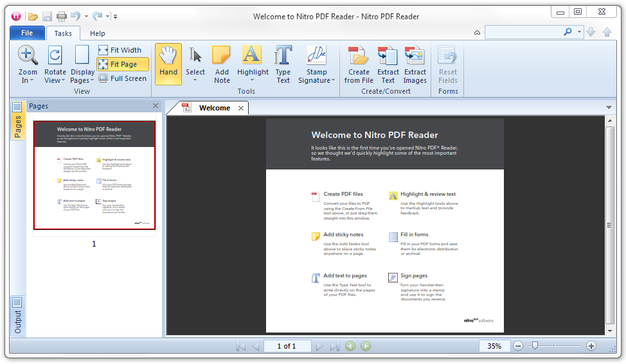
Task: Click the Type Text tool
Action: 283,65
